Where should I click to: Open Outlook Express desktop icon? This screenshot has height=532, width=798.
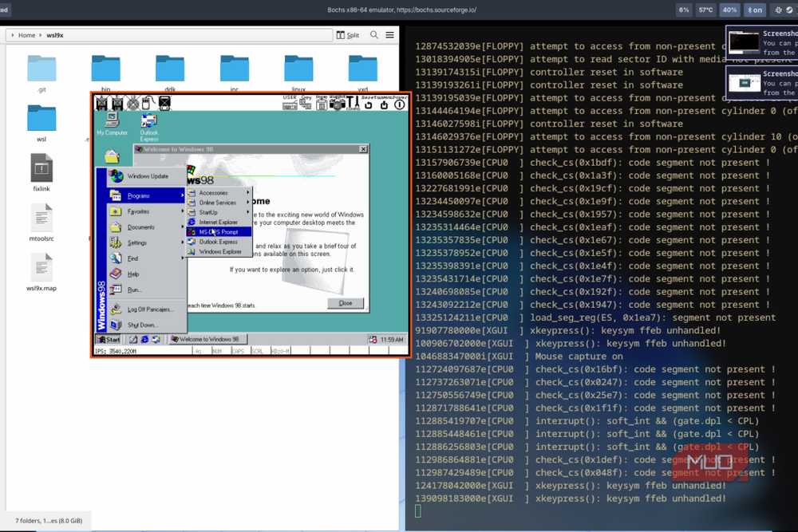(149, 127)
